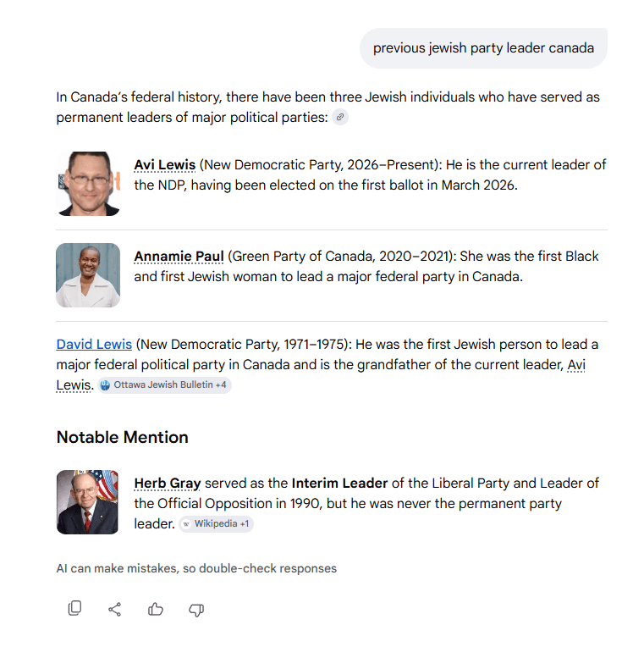Share this AI response
Image resolution: width=644 pixels, height=647 pixels.
(115, 609)
